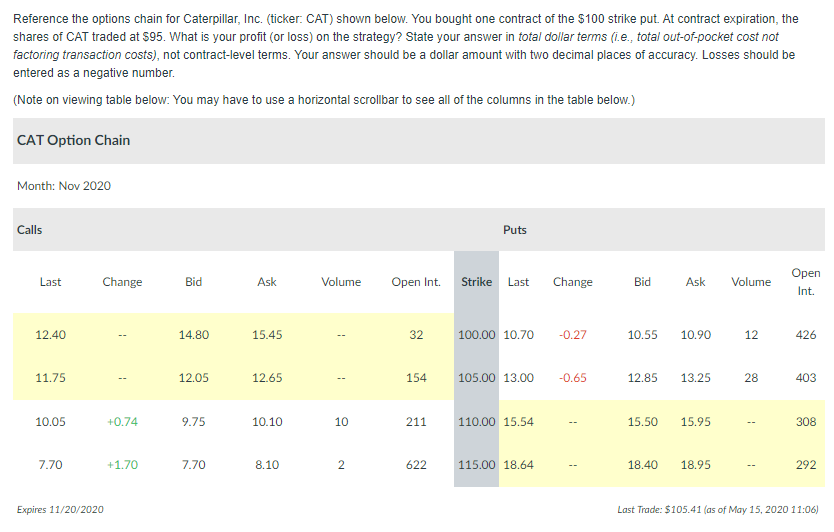Click put bid value 12.85
Viewport: 834px width, 532px height.
point(642,378)
